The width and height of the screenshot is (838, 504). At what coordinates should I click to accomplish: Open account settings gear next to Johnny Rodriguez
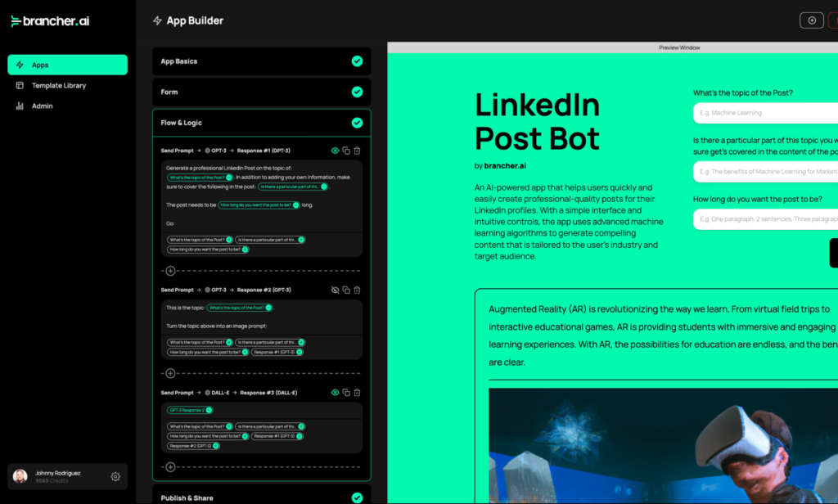pos(115,476)
